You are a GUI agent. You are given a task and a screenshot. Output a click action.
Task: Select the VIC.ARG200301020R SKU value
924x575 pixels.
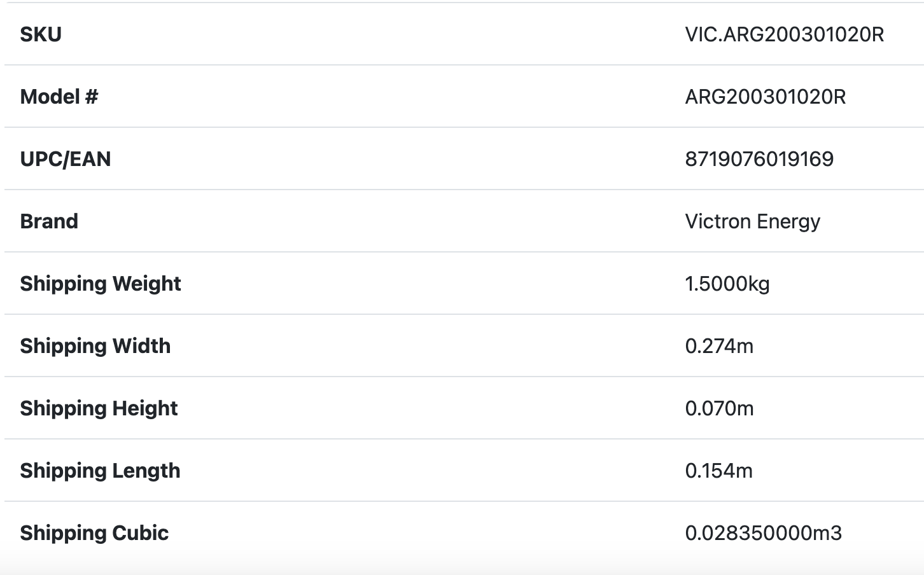point(784,34)
